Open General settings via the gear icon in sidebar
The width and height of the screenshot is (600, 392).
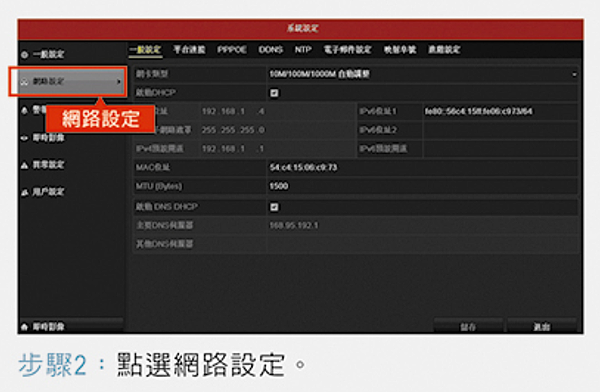click(x=25, y=55)
